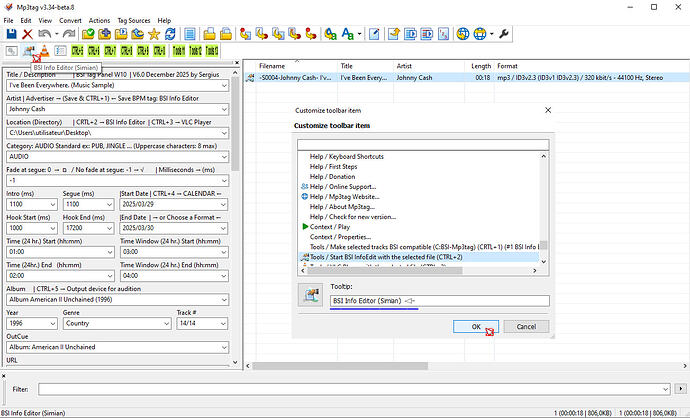Screen dimensions: 690x418
Task: Click the 'I've Been Every...' title cell
Action: click(x=364, y=78)
